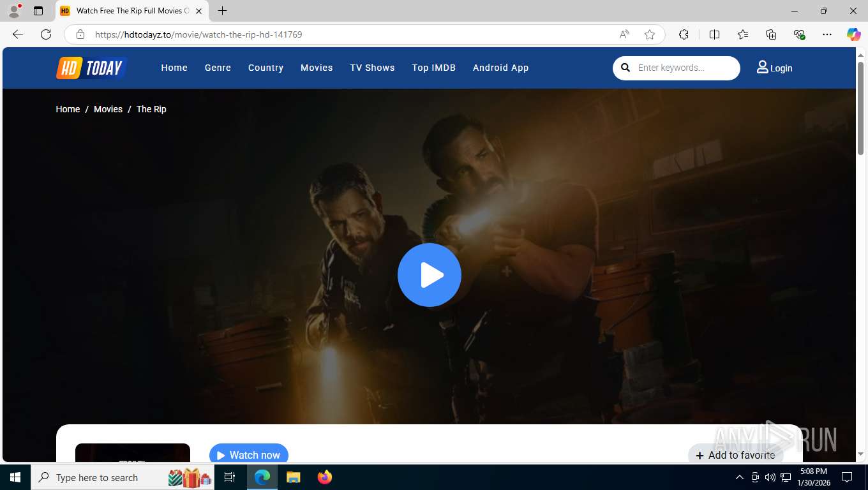Toggle Split screen view
Screen dimensions: 868x490
[x=714, y=34]
